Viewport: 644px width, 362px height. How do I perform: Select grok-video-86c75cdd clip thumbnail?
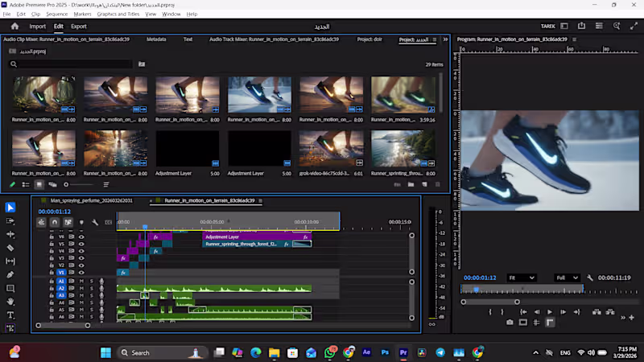tap(331, 149)
